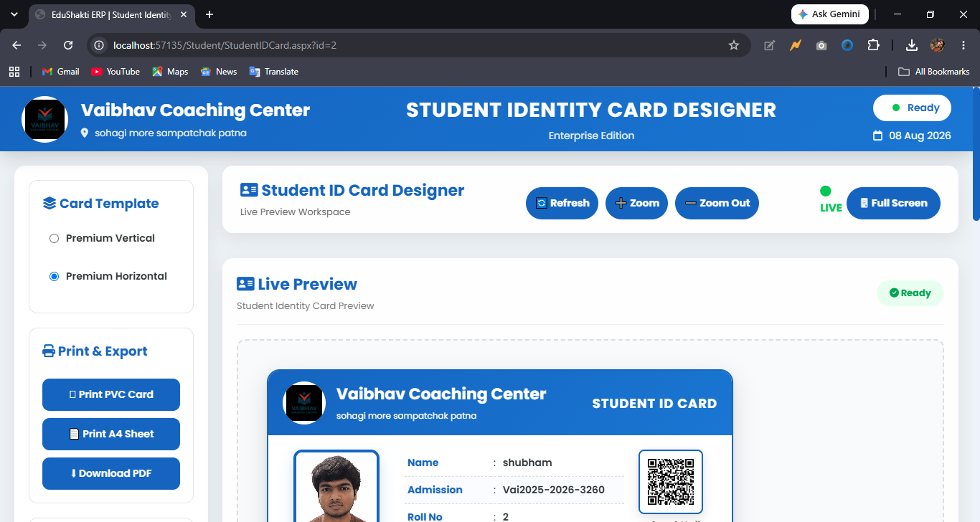
Task: Click the Zoom button
Action: coord(637,203)
